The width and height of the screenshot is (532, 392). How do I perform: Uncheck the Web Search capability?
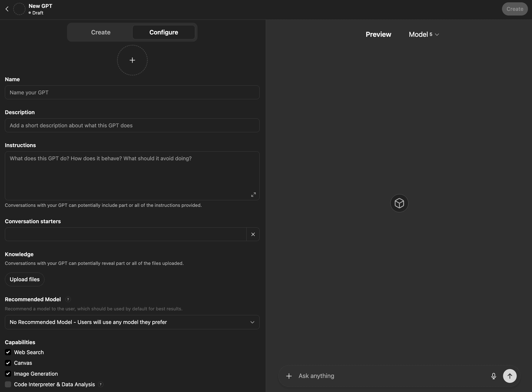pyautogui.click(x=8, y=352)
